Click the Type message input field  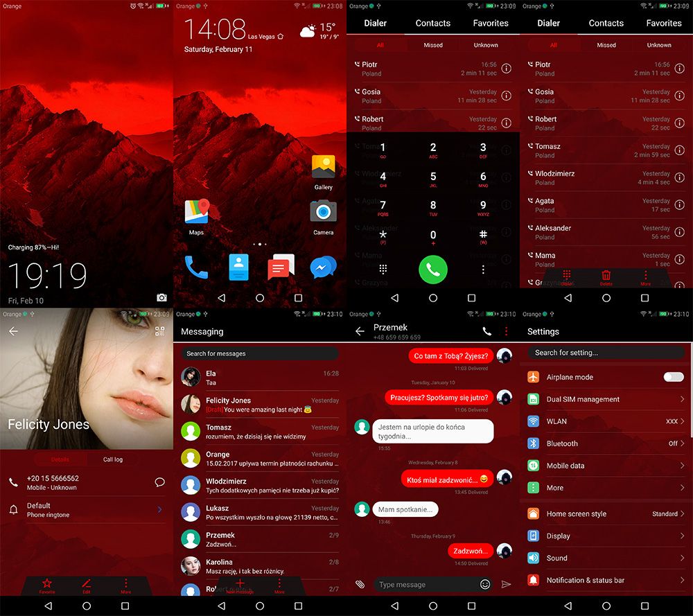(x=433, y=584)
